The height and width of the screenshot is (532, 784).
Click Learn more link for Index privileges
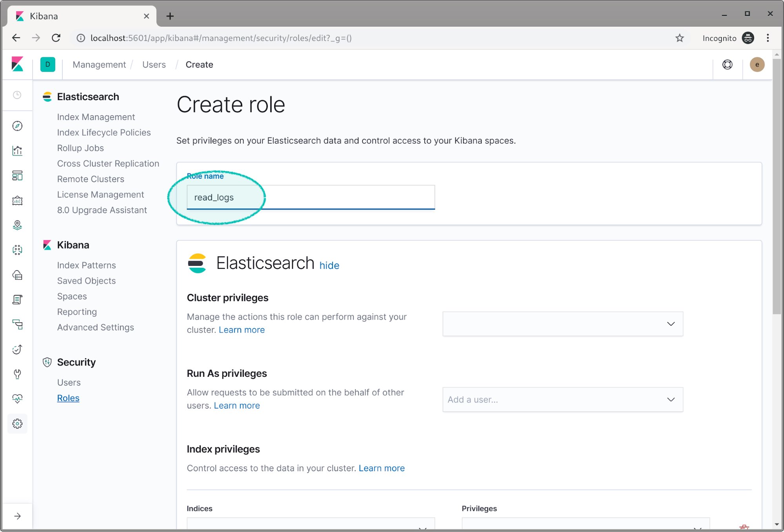(382, 468)
